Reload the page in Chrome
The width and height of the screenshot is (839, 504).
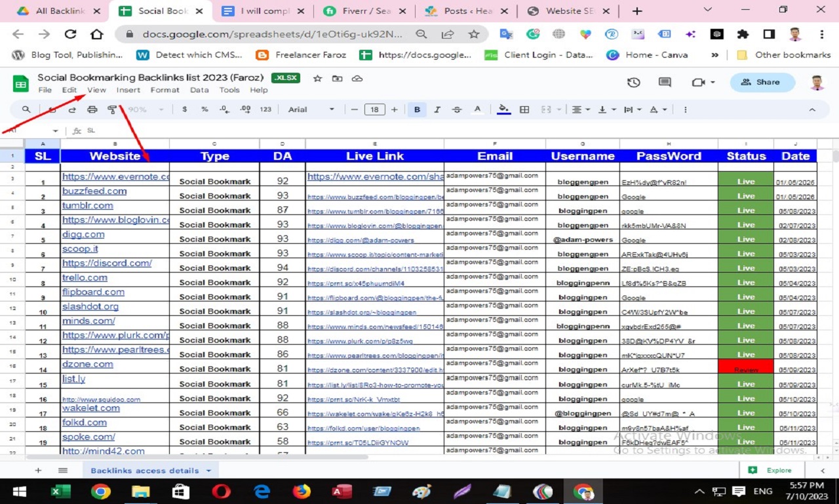click(x=70, y=34)
